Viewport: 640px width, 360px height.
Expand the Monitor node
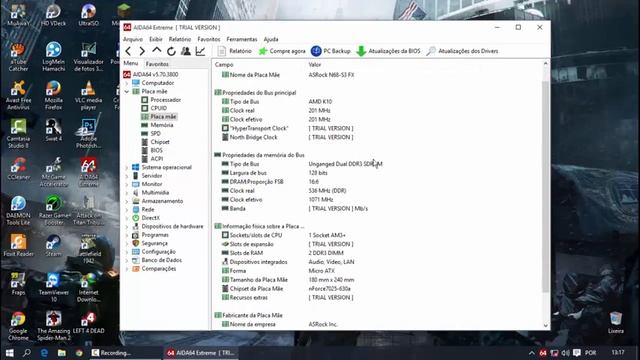coord(127,184)
